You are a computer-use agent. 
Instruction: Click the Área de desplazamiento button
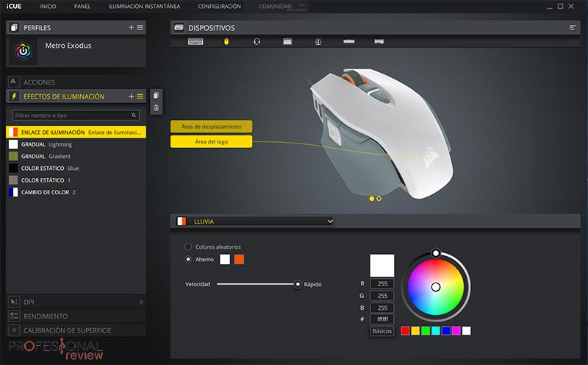pyautogui.click(x=211, y=127)
